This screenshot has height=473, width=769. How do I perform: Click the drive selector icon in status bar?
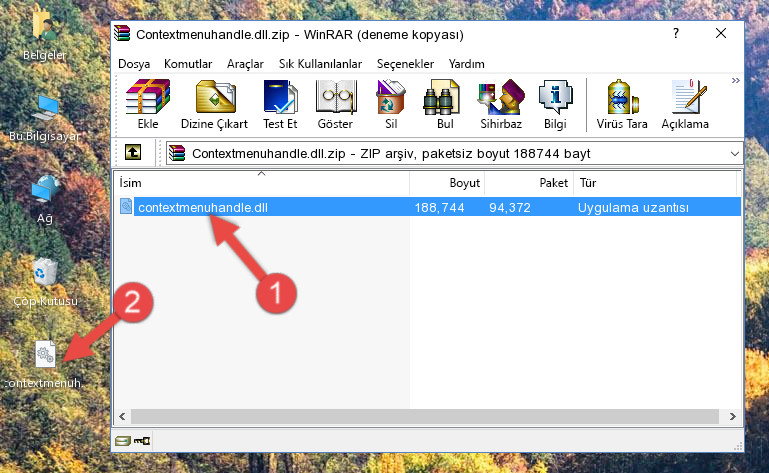(x=123, y=441)
